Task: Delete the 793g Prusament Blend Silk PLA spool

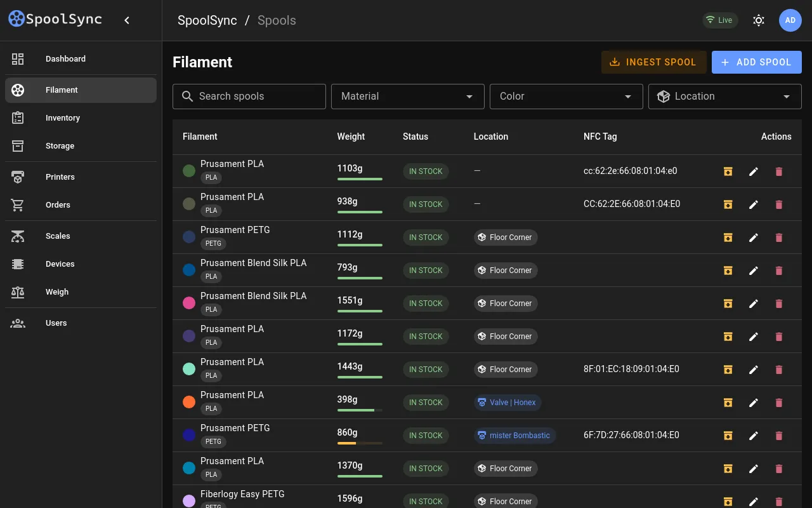Action: pos(779,271)
